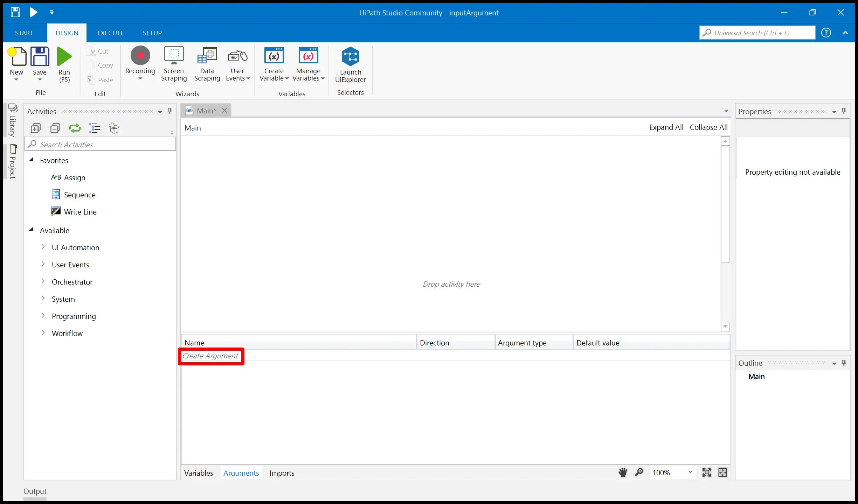Image resolution: width=858 pixels, height=504 pixels.
Task: Refresh the Activities list
Action: tap(75, 128)
